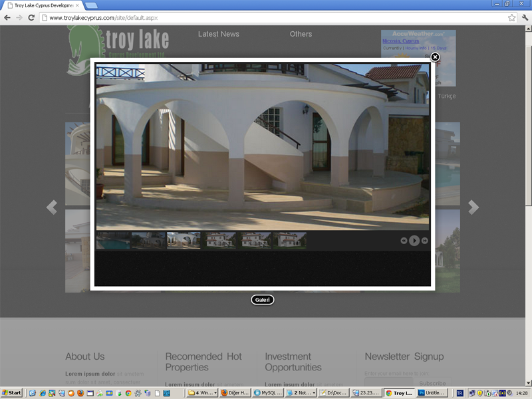Image resolution: width=532 pixels, height=399 pixels.
Task: Click the page scrollbar up arrow
Action: coord(528,29)
